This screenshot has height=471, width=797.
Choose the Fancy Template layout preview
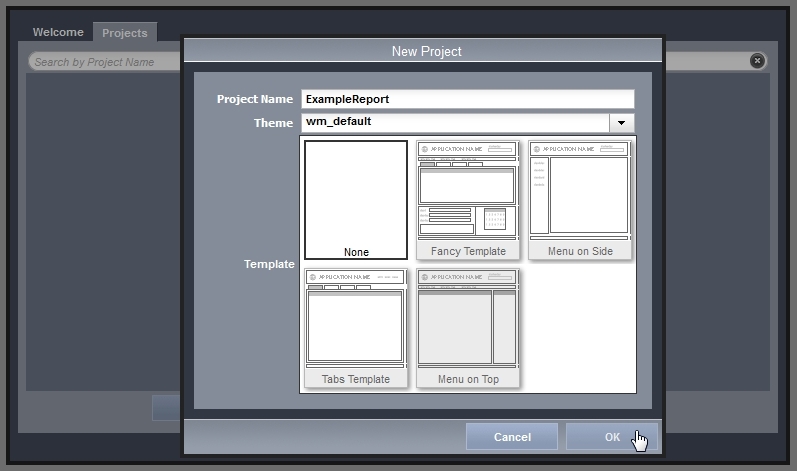468,192
